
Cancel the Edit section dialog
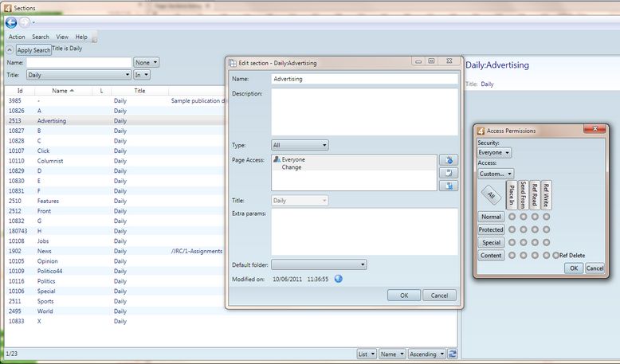point(439,296)
